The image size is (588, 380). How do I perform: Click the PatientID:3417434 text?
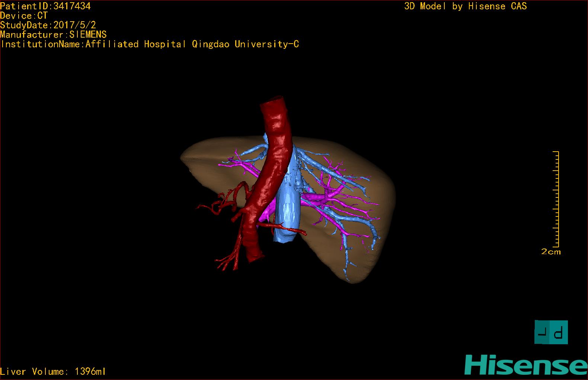[45, 6]
